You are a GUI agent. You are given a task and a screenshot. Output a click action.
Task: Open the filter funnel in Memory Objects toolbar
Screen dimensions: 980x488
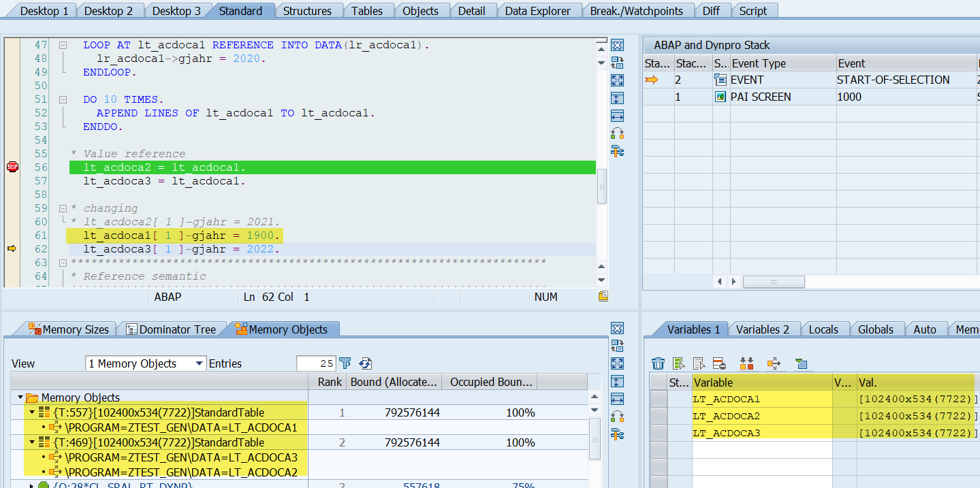(345, 363)
